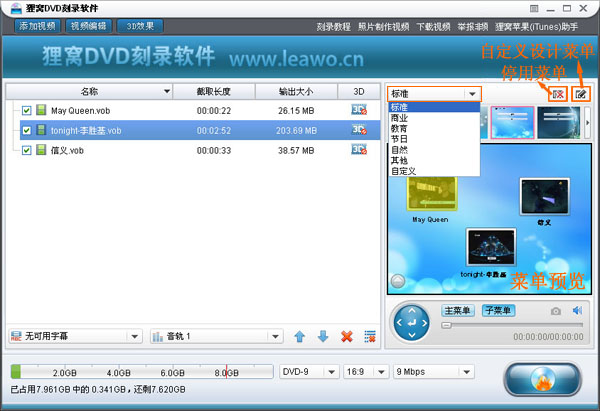
Task: Click the disc capacity usage bar
Action: (x=142, y=372)
